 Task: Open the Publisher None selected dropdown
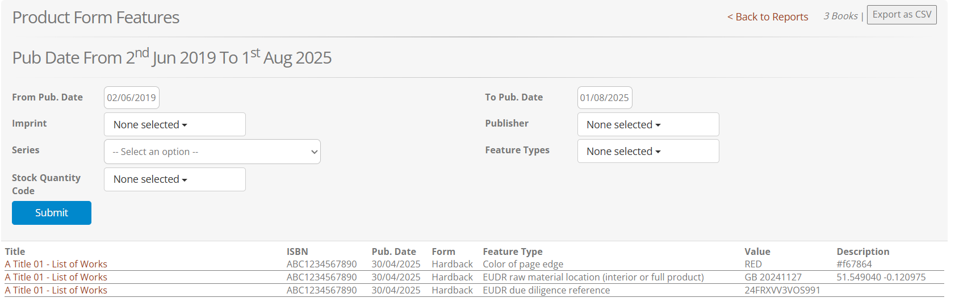(x=648, y=124)
